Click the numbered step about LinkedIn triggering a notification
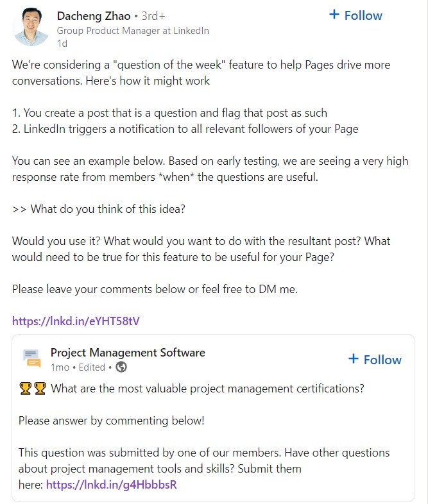 (185, 129)
